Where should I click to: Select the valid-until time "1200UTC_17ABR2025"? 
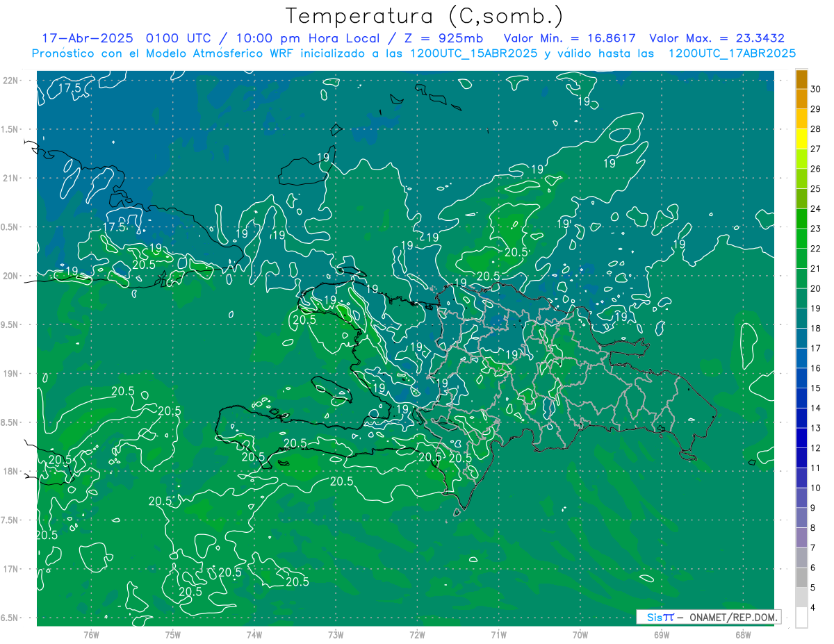(732, 53)
